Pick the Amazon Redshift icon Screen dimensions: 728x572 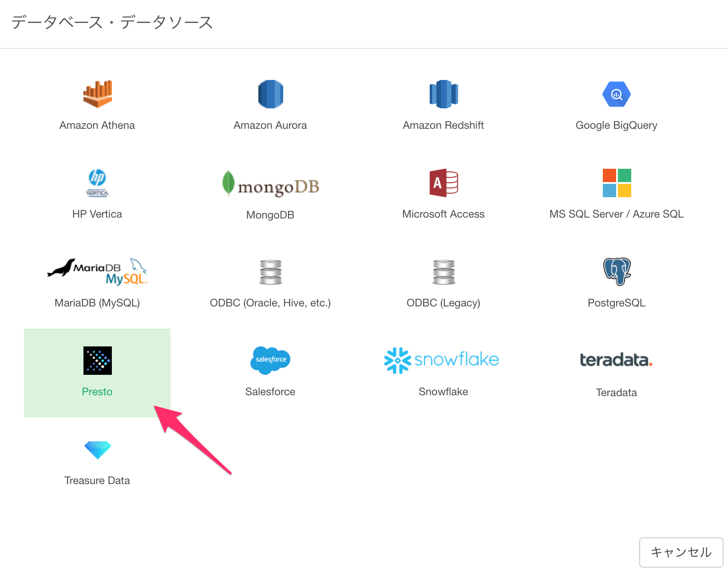pos(443,94)
